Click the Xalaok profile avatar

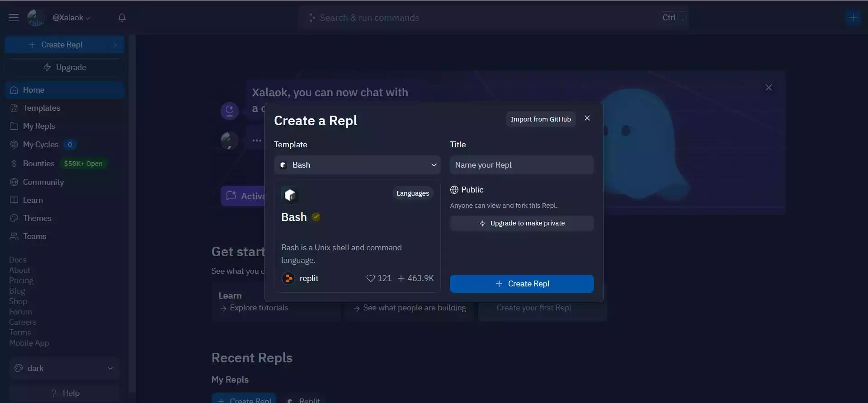[x=35, y=18]
